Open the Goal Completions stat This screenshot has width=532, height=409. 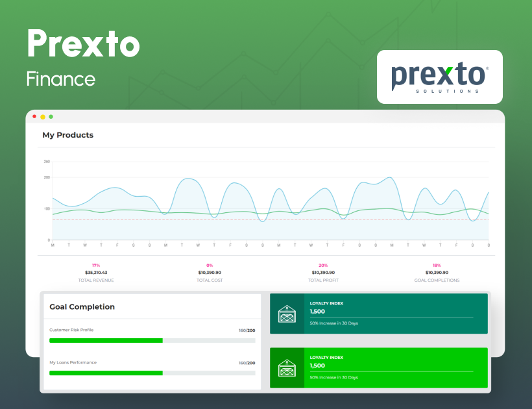tap(437, 273)
